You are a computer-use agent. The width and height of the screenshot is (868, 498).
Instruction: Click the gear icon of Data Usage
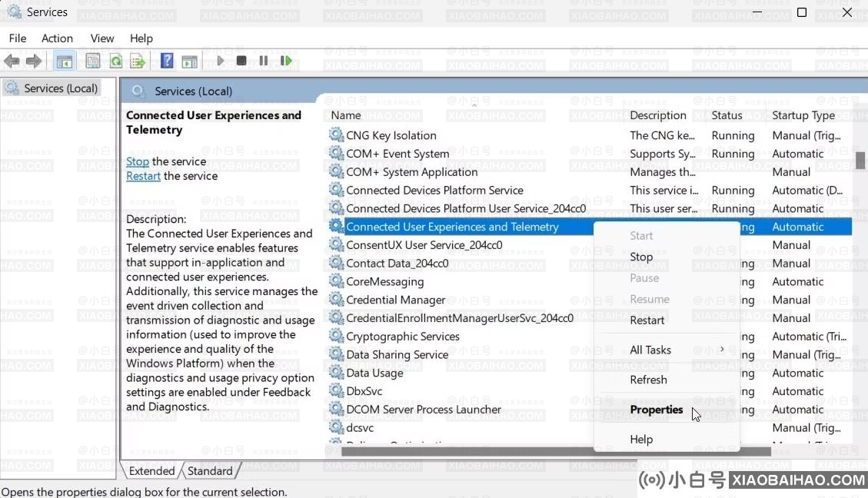point(336,372)
